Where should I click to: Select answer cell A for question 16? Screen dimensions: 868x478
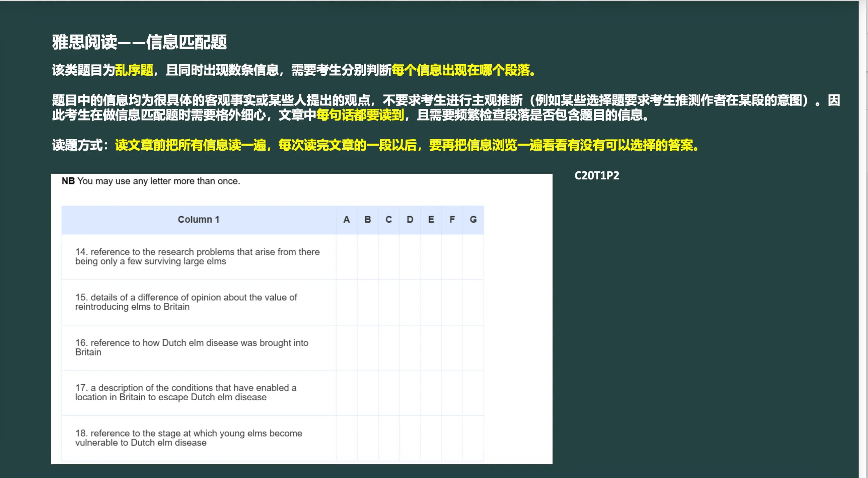tap(346, 348)
